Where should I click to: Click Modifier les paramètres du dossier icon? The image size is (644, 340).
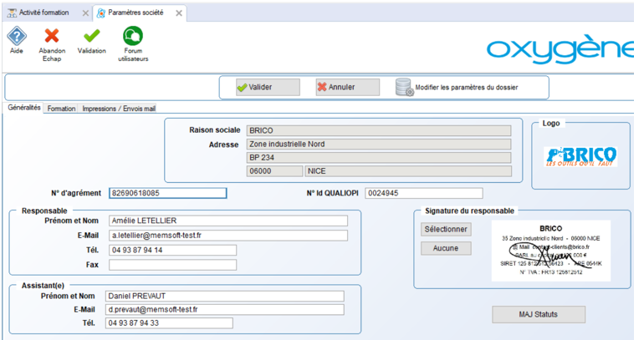[x=405, y=87]
